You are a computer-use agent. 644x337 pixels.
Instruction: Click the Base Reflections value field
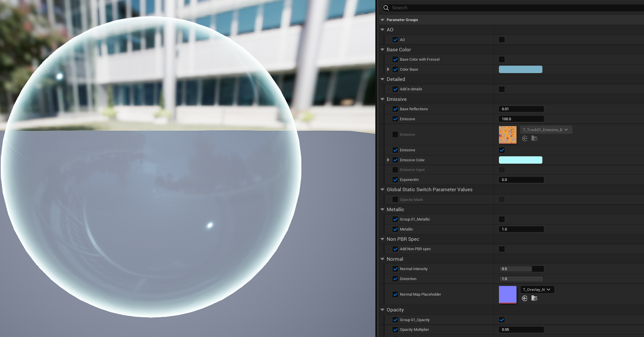tap(521, 109)
